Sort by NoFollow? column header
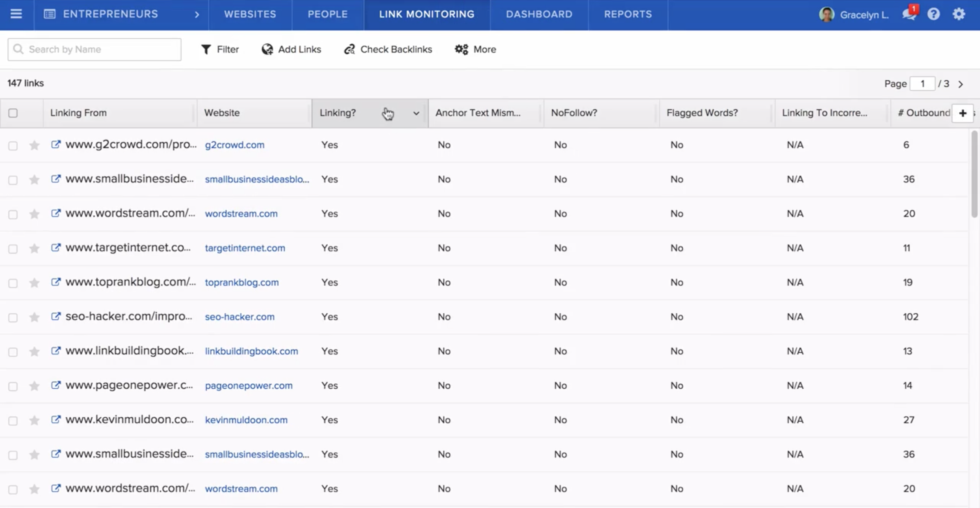 pyautogui.click(x=601, y=113)
